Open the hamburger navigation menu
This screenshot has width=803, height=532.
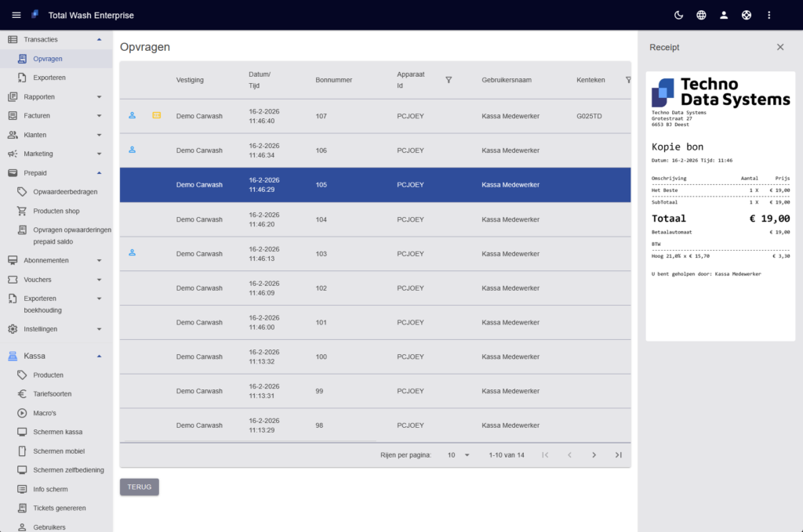coord(16,15)
